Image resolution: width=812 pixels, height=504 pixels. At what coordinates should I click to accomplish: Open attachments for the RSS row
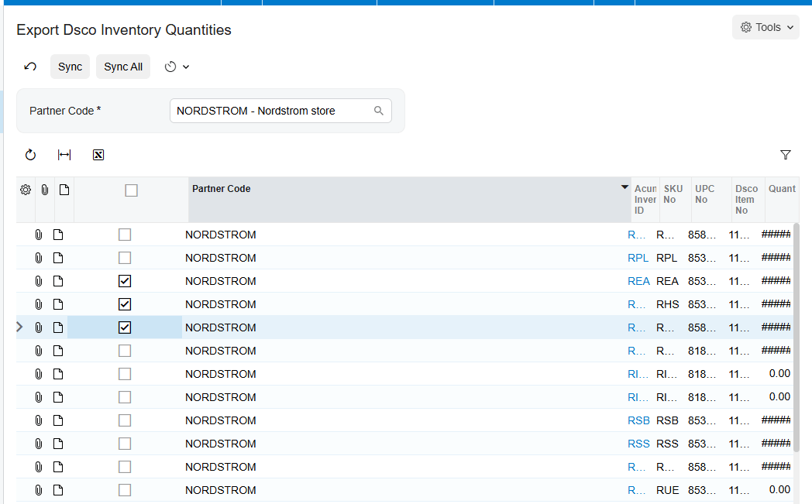point(38,444)
